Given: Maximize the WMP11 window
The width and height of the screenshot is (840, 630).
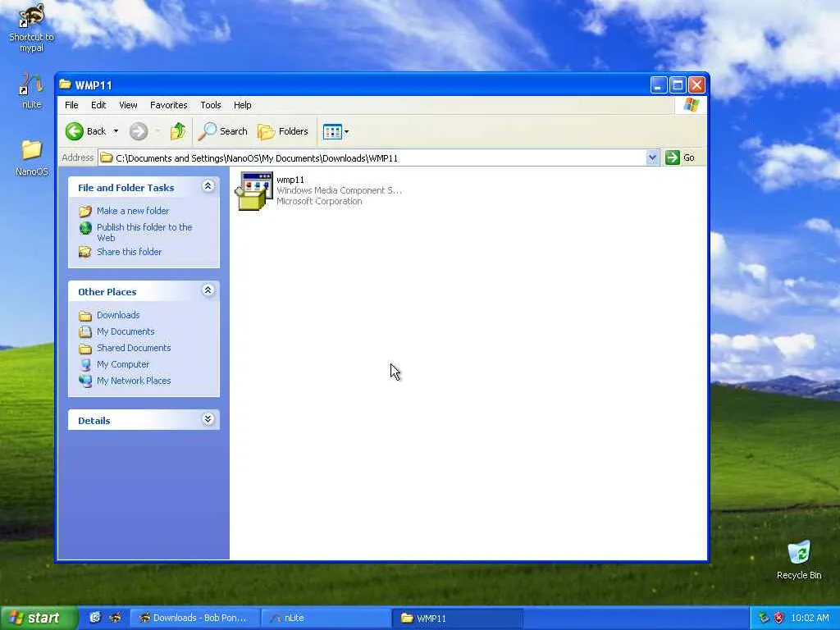Looking at the screenshot, I should (678, 85).
